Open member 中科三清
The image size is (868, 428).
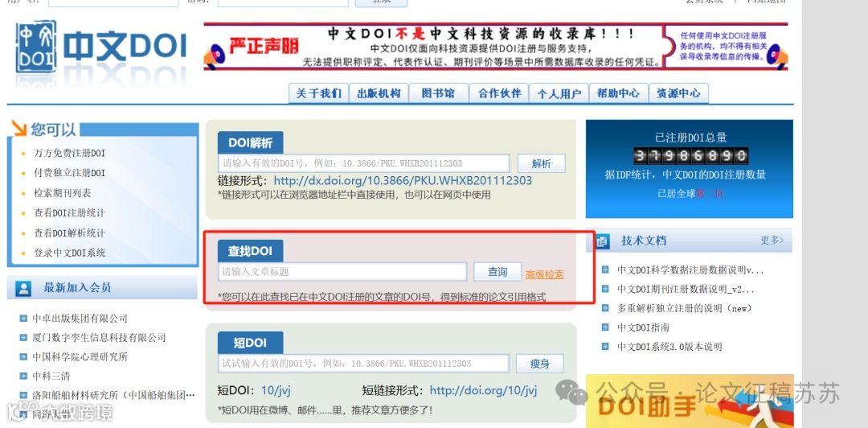(x=51, y=376)
